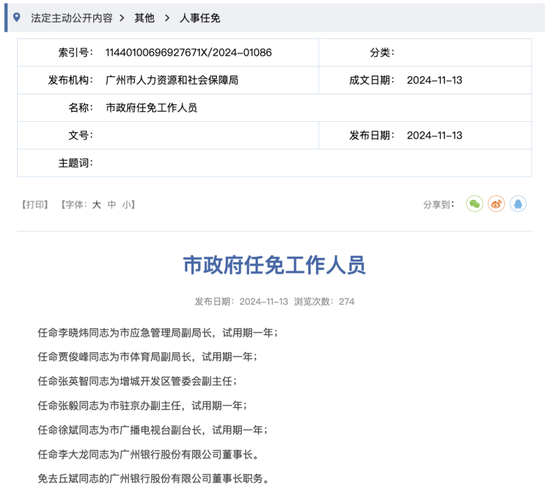
Task: Click the line appointing 李大龙
Action: pos(149,454)
